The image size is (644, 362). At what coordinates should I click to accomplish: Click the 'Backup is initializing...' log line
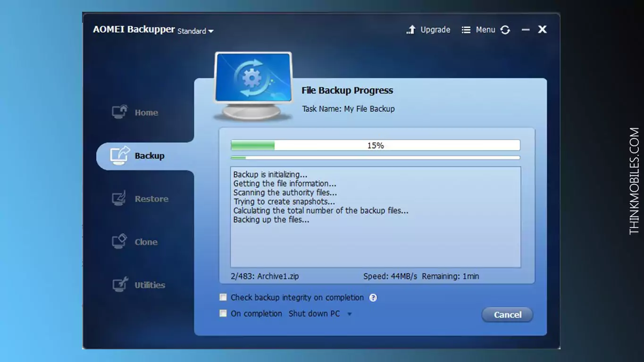[270, 175]
